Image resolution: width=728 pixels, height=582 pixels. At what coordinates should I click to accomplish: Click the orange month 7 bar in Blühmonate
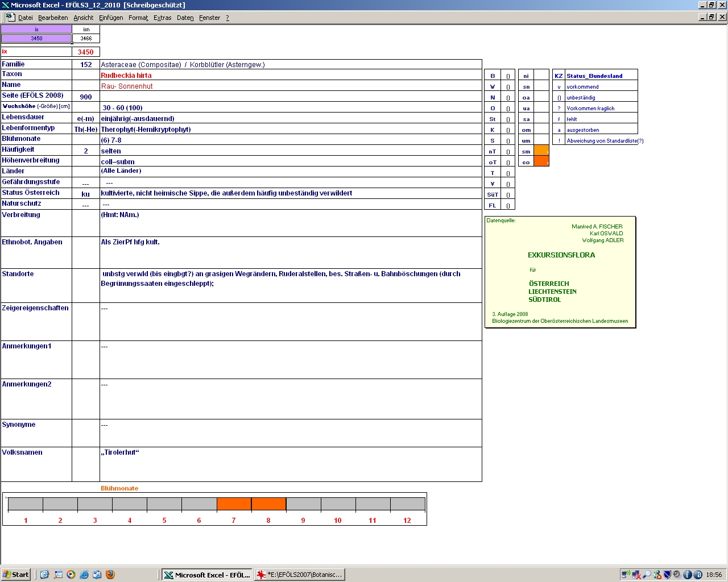[234, 504]
